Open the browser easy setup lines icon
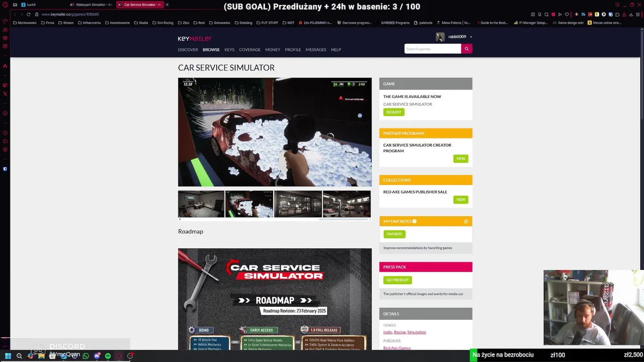Screen dimensions: 644x362 click(x=638, y=14)
